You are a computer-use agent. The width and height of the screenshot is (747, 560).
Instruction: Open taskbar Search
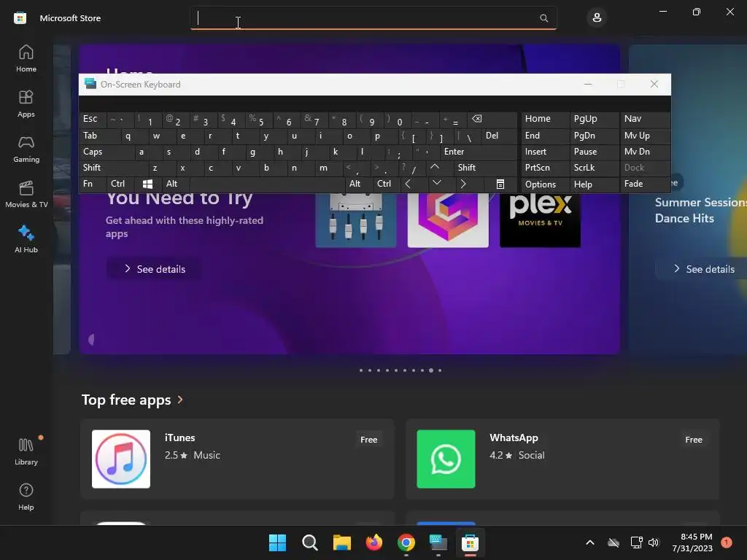309,542
